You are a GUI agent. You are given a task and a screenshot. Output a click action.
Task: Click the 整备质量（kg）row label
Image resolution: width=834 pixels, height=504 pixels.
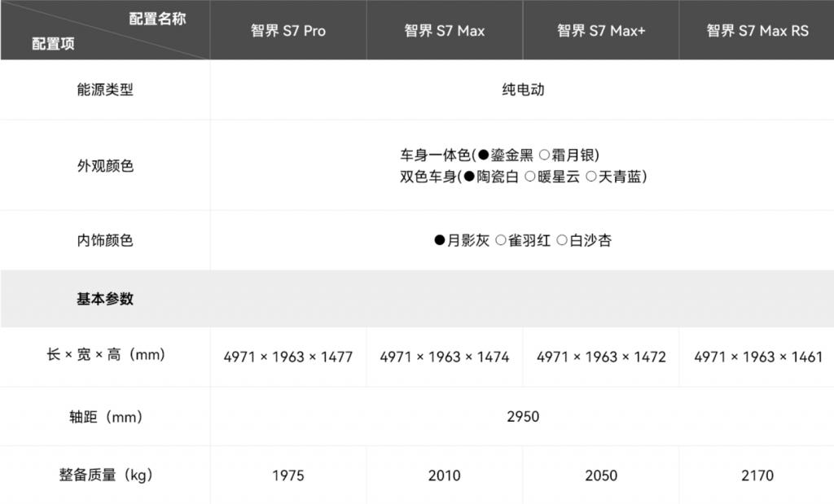pos(105,476)
